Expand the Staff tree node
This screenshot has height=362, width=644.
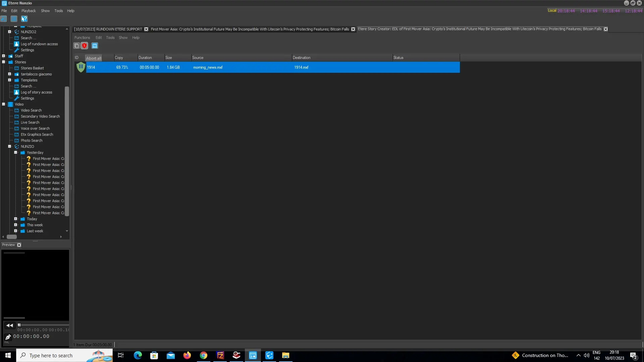pos(4,56)
